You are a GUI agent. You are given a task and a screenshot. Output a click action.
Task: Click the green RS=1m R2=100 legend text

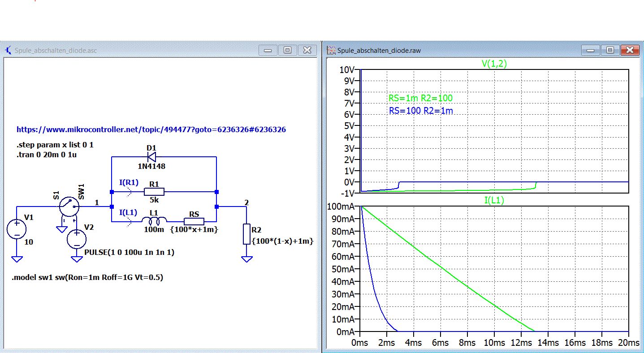click(x=420, y=99)
